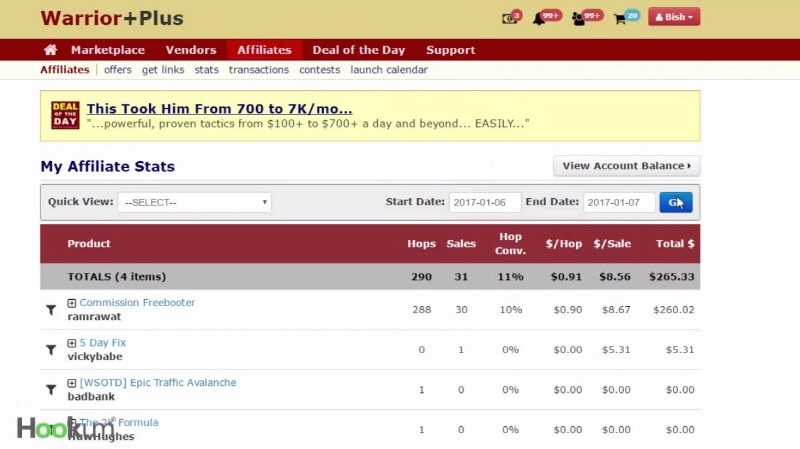Expand Epic Traffic Avalanche row details
The image size is (800, 449).
72,383
